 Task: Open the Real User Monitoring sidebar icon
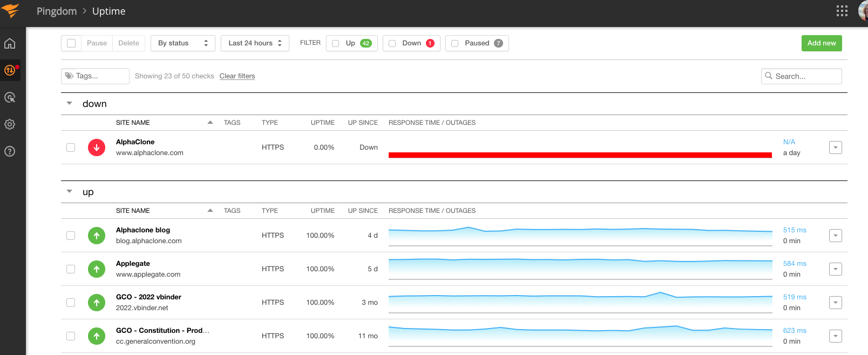coord(10,97)
